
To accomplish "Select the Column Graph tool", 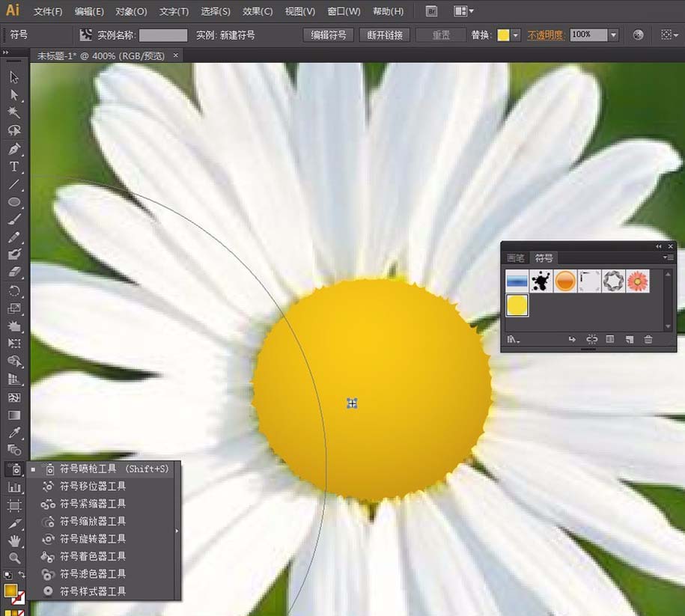I will 14,487.
